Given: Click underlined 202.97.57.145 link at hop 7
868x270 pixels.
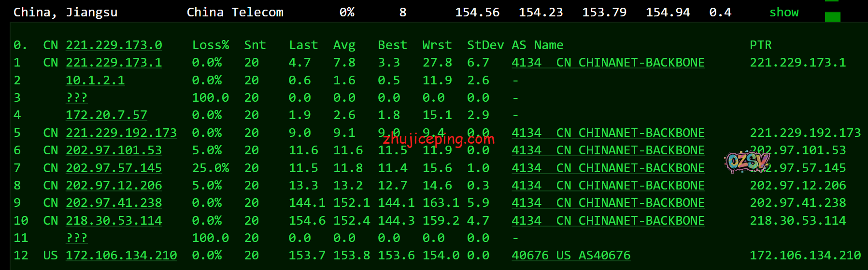Looking at the screenshot, I should [x=114, y=168].
